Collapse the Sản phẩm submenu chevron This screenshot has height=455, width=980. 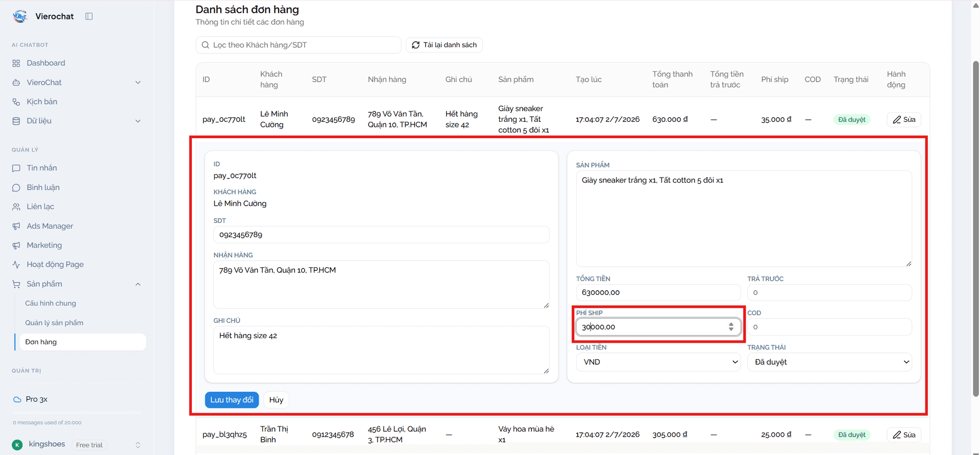click(138, 284)
